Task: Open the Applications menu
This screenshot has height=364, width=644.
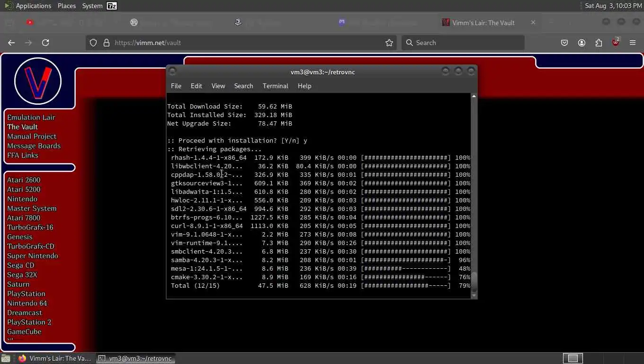Action: (x=33, y=6)
